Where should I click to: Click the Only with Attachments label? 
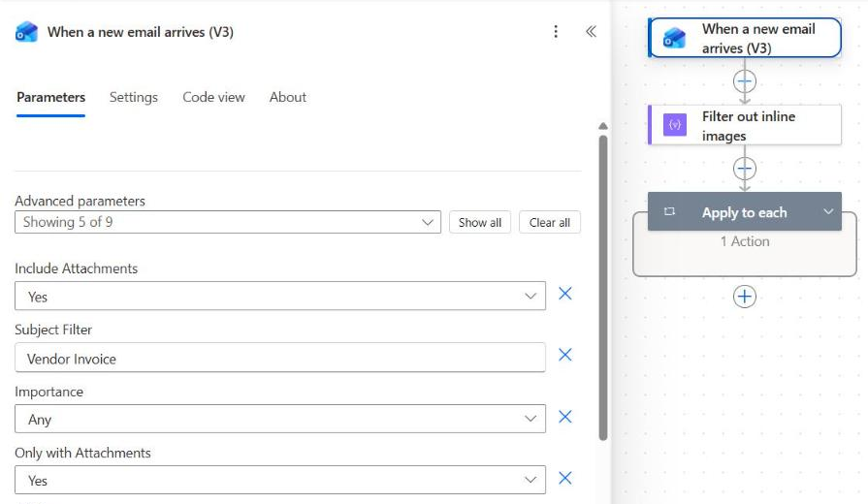point(83,453)
